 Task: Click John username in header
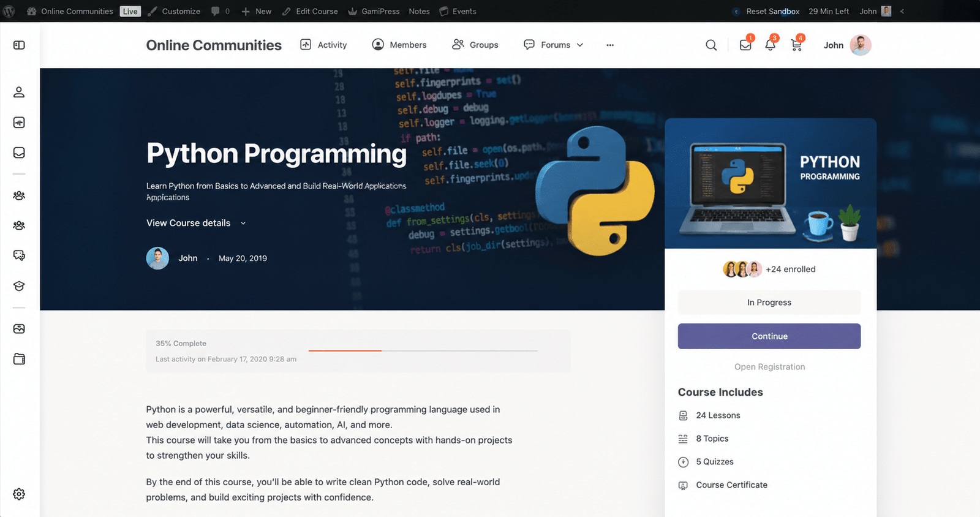click(x=834, y=45)
